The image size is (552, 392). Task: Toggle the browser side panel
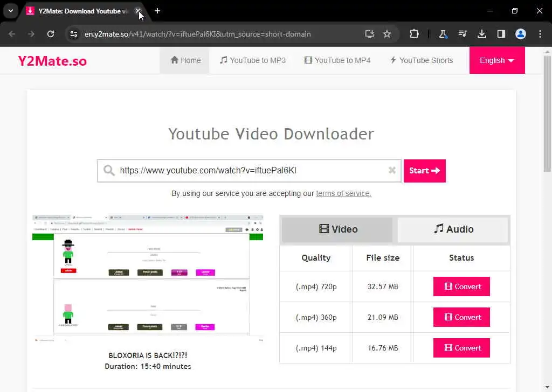501,34
